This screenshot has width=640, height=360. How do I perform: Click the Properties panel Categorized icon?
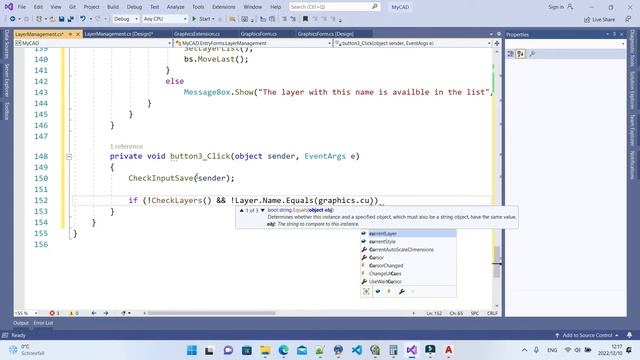[510, 54]
